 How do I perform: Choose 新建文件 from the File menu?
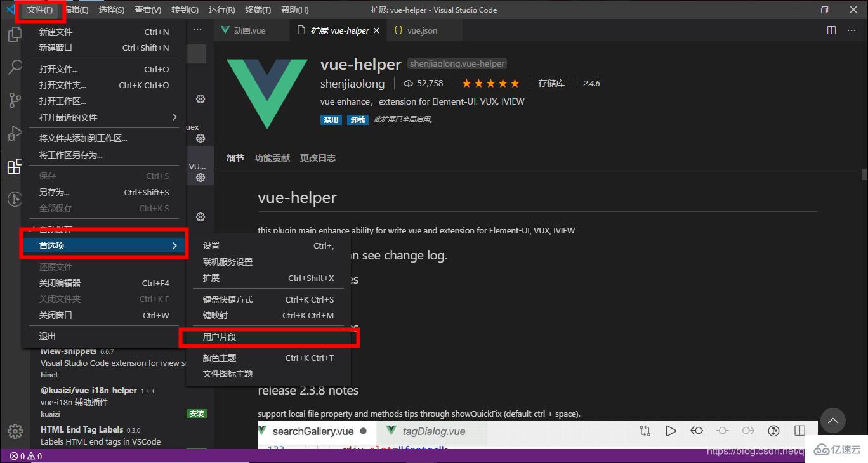point(104,32)
